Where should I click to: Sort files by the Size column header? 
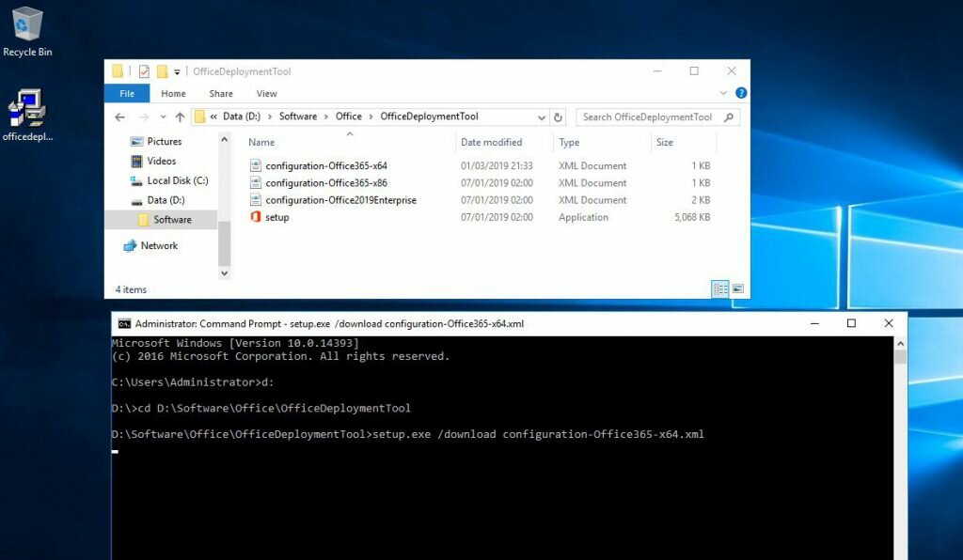point(665,142)
